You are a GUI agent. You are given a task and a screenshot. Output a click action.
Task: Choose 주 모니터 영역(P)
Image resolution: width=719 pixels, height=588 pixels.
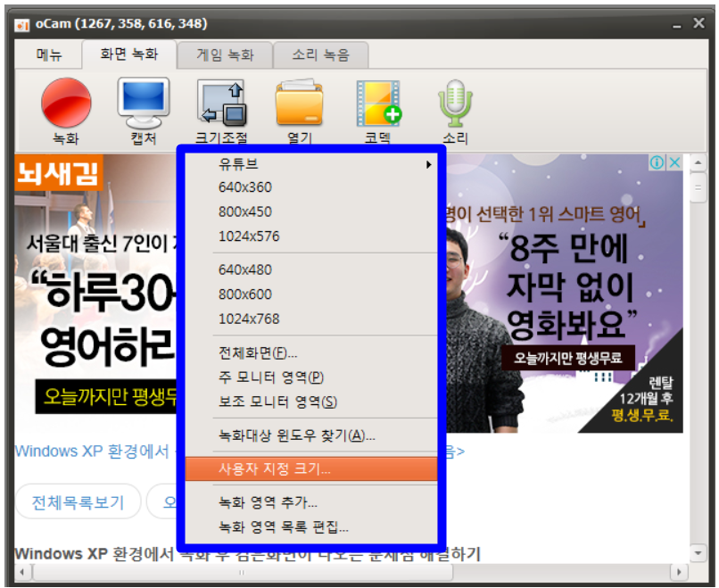click(x=311, y=377)
